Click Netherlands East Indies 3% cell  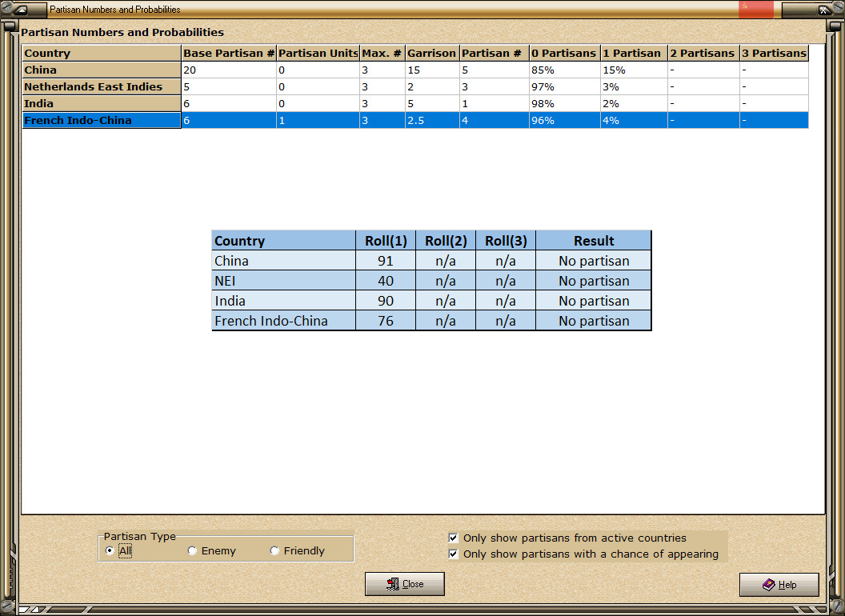click(x=634, y=86)
